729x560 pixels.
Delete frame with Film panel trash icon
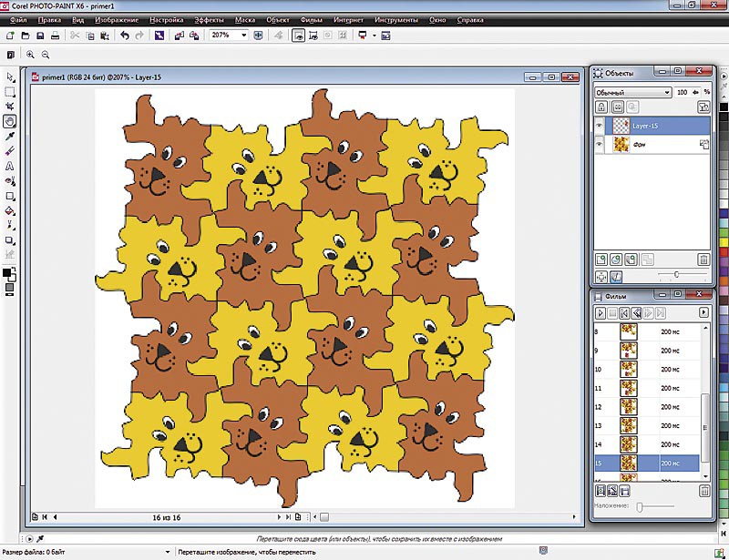point(704,491)
